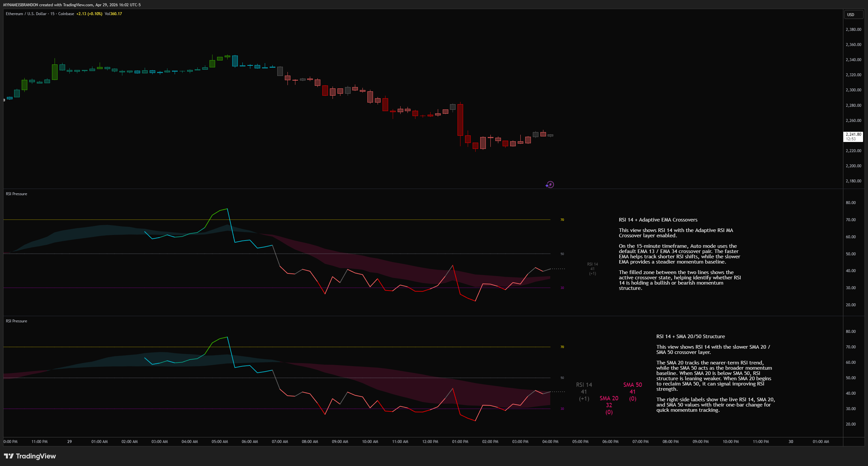Click the 2,180.00 price axis label
This screenshot has width=868, height=466.
[854, 181]
